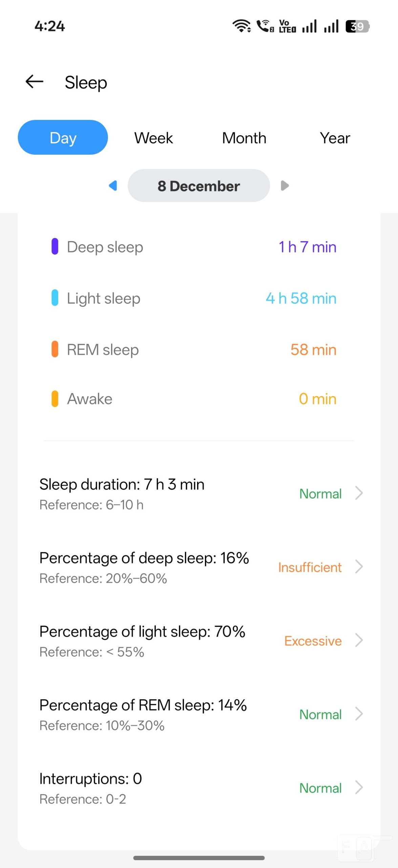Expand deep sleep percentage chevron

click(x=359, y=567)
